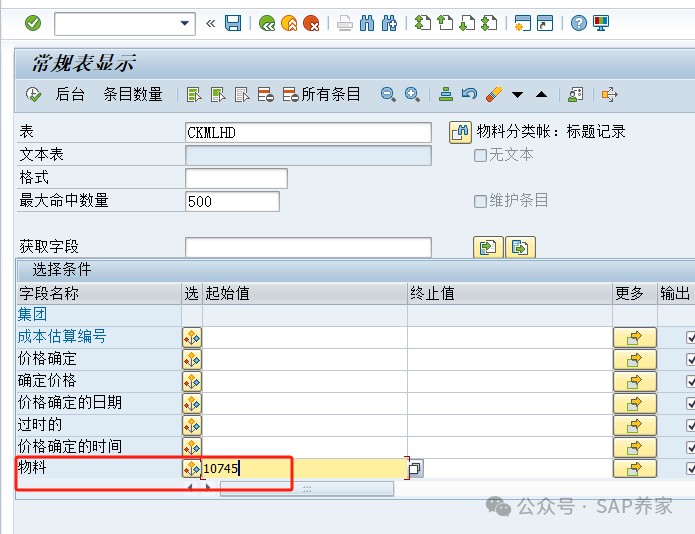Click the 格式 format input field
The height and width of the screenshot is (534, 695).
pos(236,178)
